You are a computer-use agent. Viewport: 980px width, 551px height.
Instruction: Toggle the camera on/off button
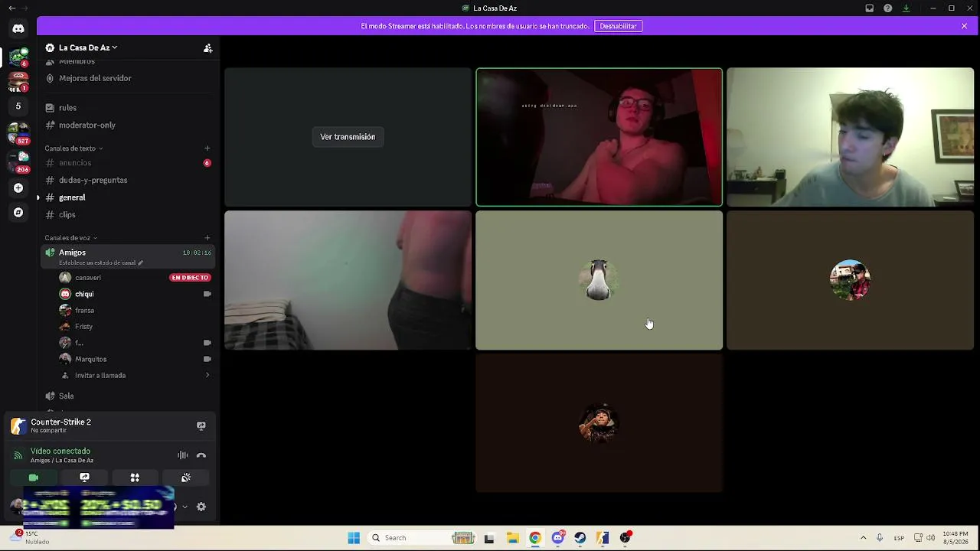pos(34,478)
